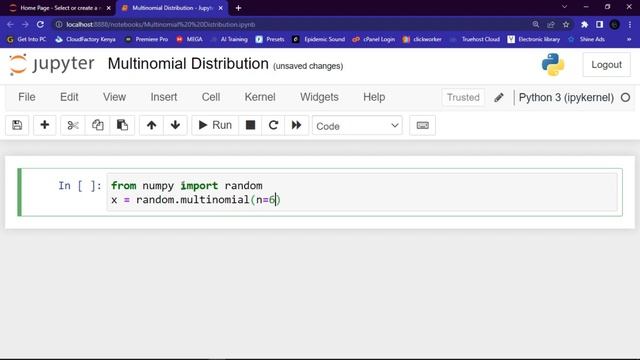Image resolution: width=640 pixels, height=360 pixels.
Task: Switch to the Home Page browser tab
Action: click(x=59, y=8)
